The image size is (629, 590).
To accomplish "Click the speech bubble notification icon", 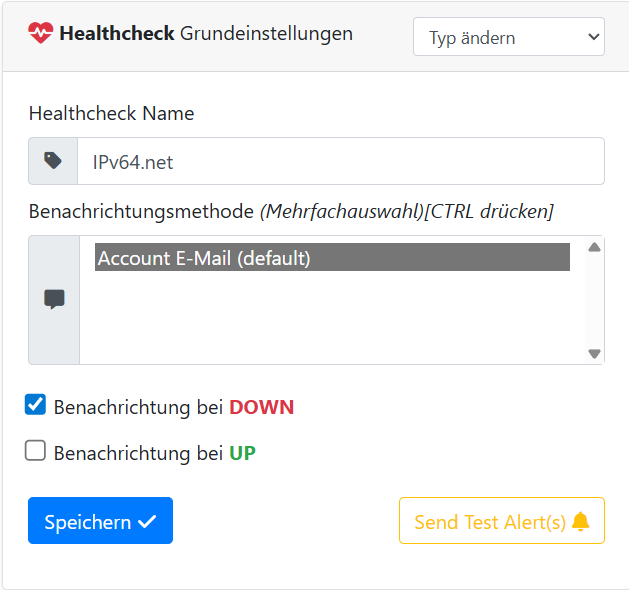I will 54,299.
